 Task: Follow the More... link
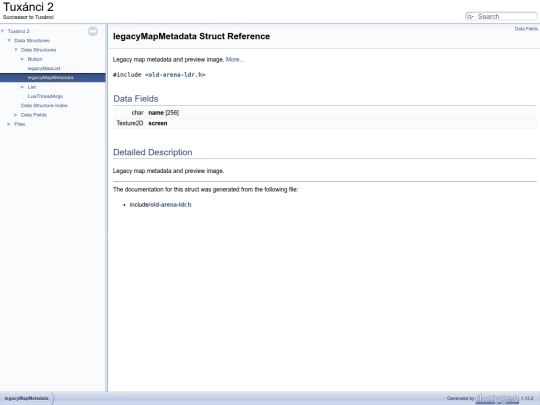click(x=235, y=60)
